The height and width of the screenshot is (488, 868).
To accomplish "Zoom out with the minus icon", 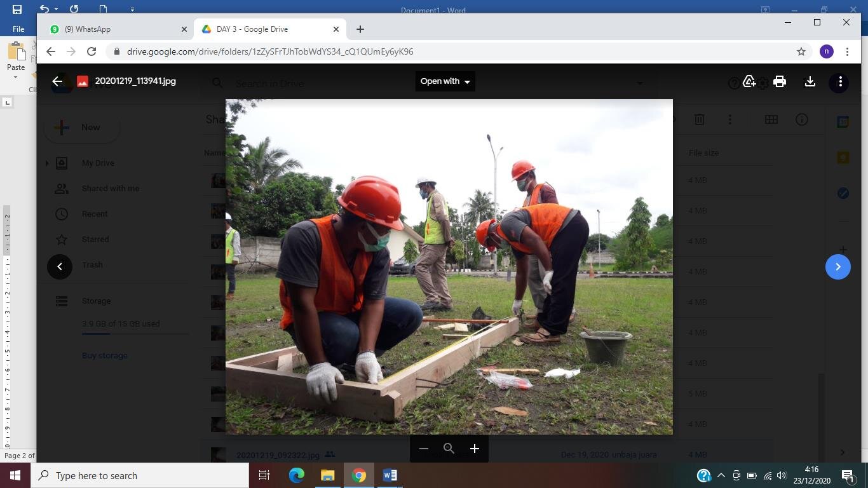I will coord(423,449).
